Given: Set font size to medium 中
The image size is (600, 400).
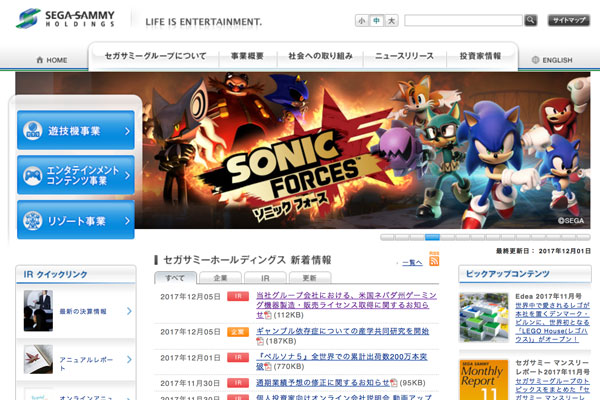Looking at the screenshot, I should [x=377, y=20].
